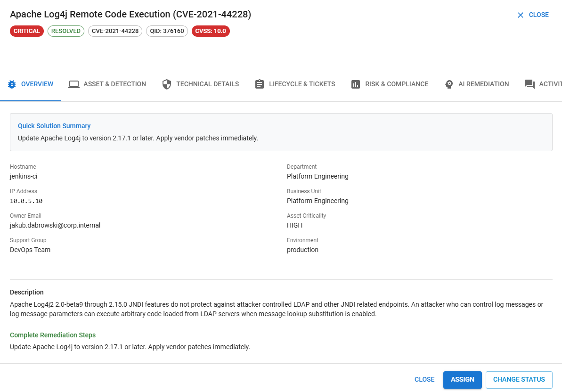The width and height of the screenshot is (562, 392).
Task: Click the bug icon on Overview tab
Action: pos(12,84)
